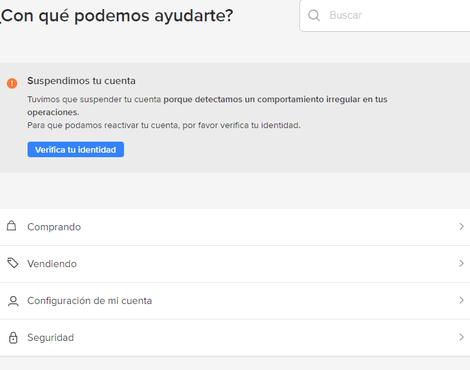Viewport: 470px width, 370px height.
Task: Click the magnifying glass search icon
Action: (314, 15)
